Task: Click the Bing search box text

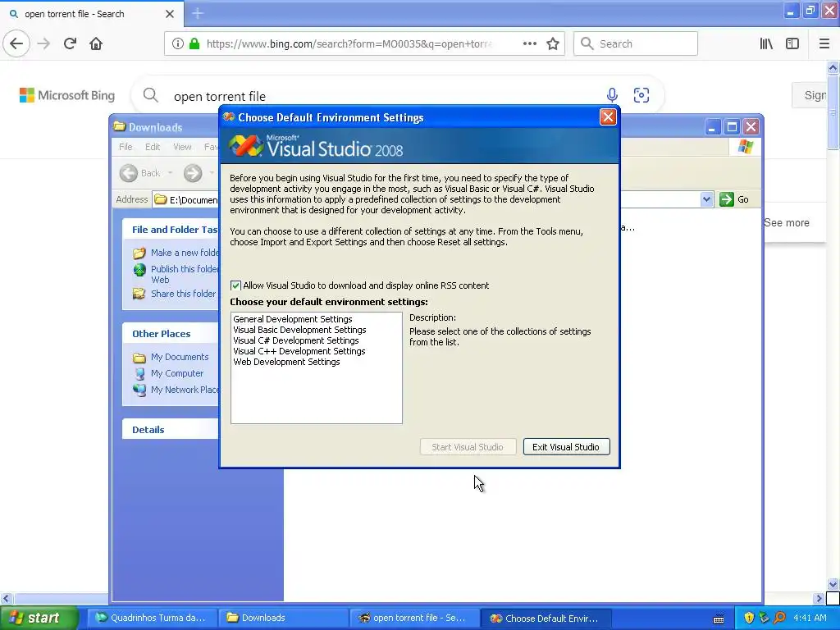Action: (x=220, y=97)
